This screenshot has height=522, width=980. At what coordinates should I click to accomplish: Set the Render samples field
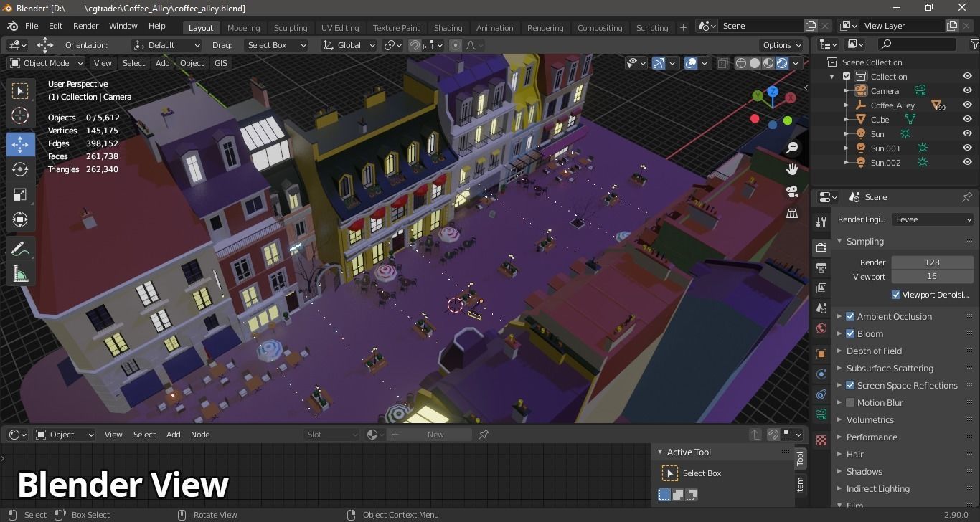coord(933,262)
